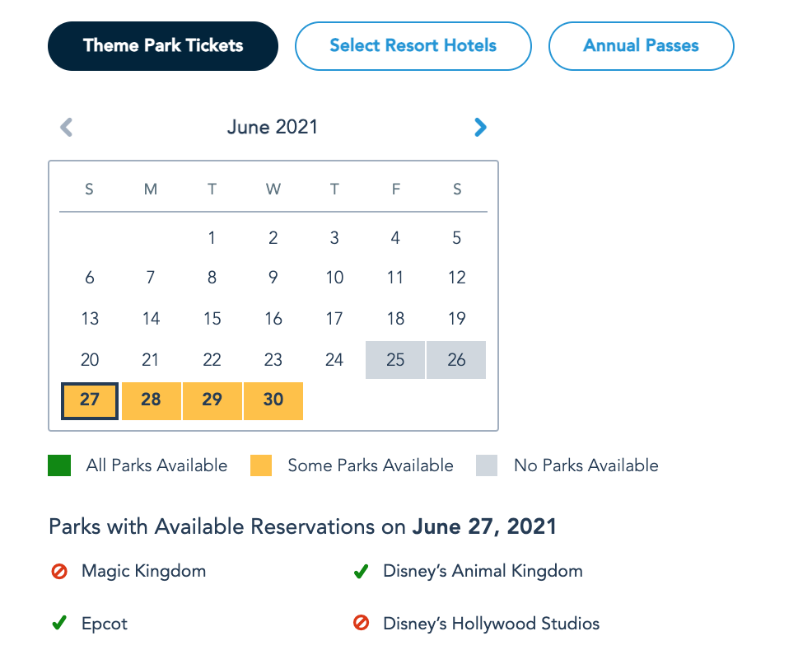Select unavailable date June 25
This screenshot has height=664, width=812.
click(x=395, y=360)
